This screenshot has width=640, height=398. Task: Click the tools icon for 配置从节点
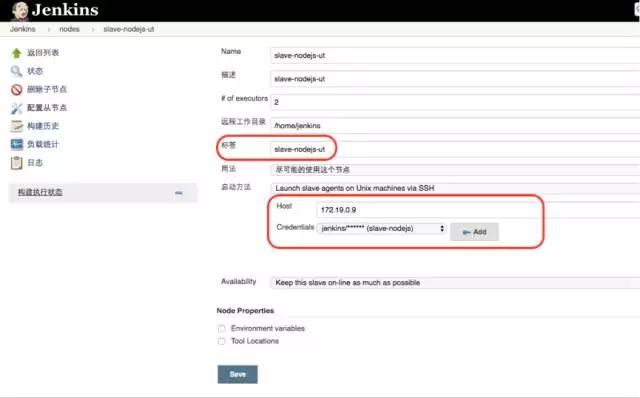pos(16,108)
